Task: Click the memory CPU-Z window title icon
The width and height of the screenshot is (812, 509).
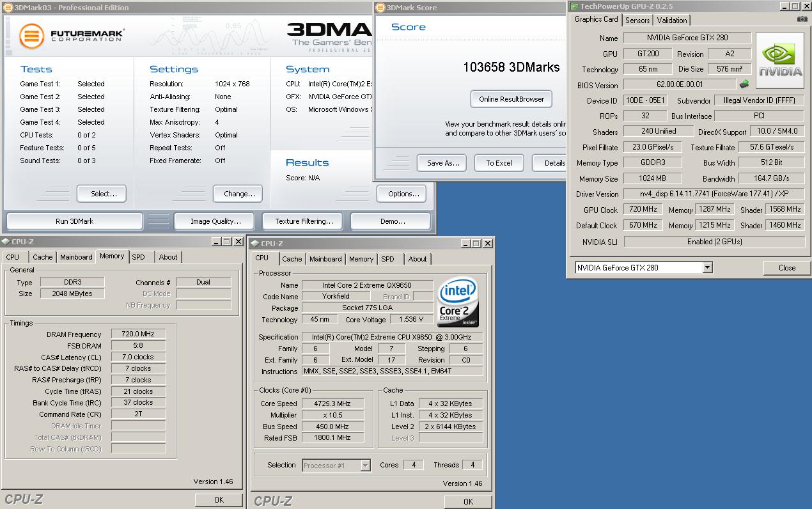Action: coord(5,242)
